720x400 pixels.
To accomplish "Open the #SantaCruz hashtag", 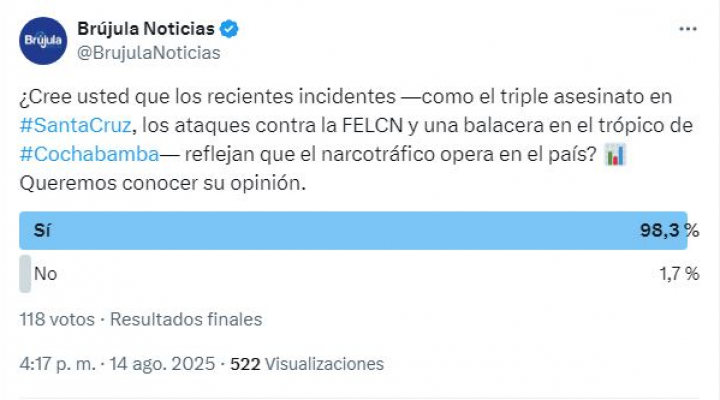I will (x=76, y=125).
